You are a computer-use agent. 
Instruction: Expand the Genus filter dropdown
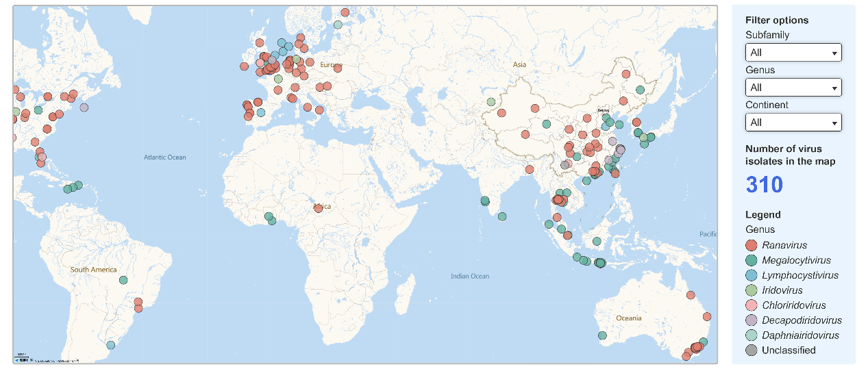793,88
